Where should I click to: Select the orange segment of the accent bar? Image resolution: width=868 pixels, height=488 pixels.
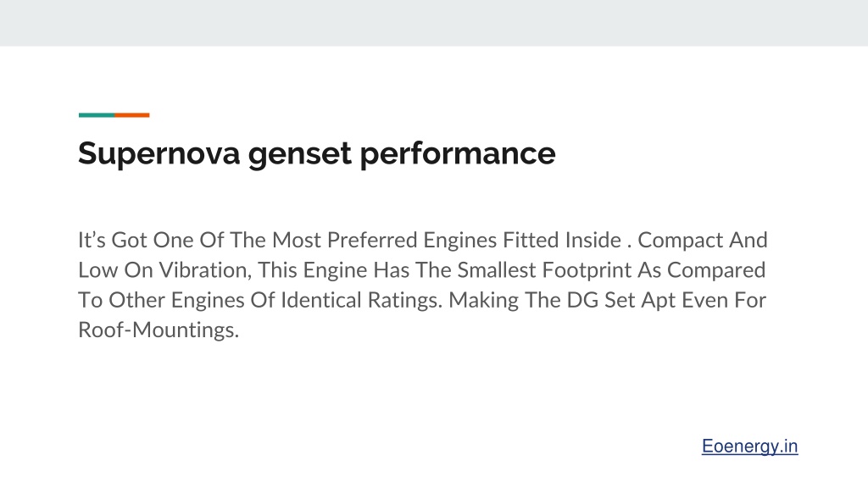[131, 115]
